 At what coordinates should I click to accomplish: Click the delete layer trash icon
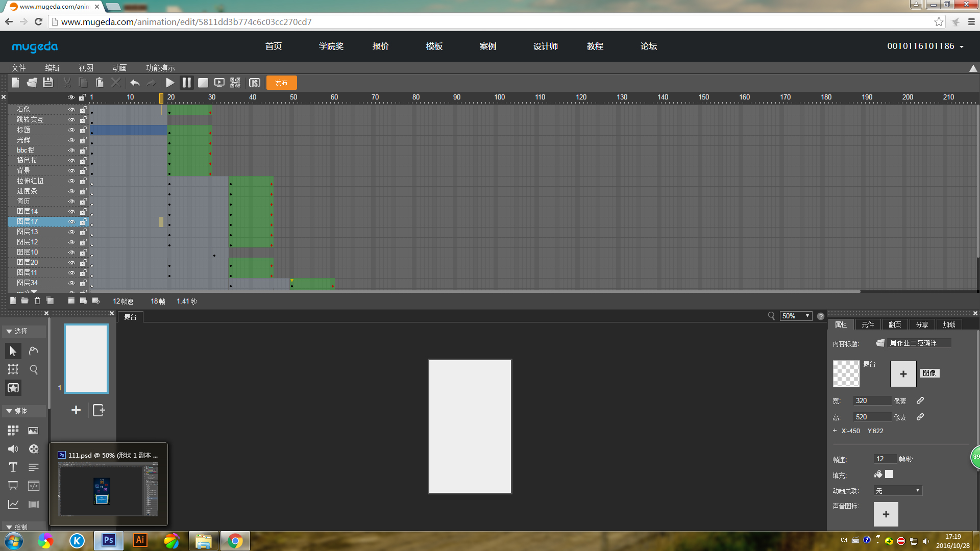(x=37, y=300)
